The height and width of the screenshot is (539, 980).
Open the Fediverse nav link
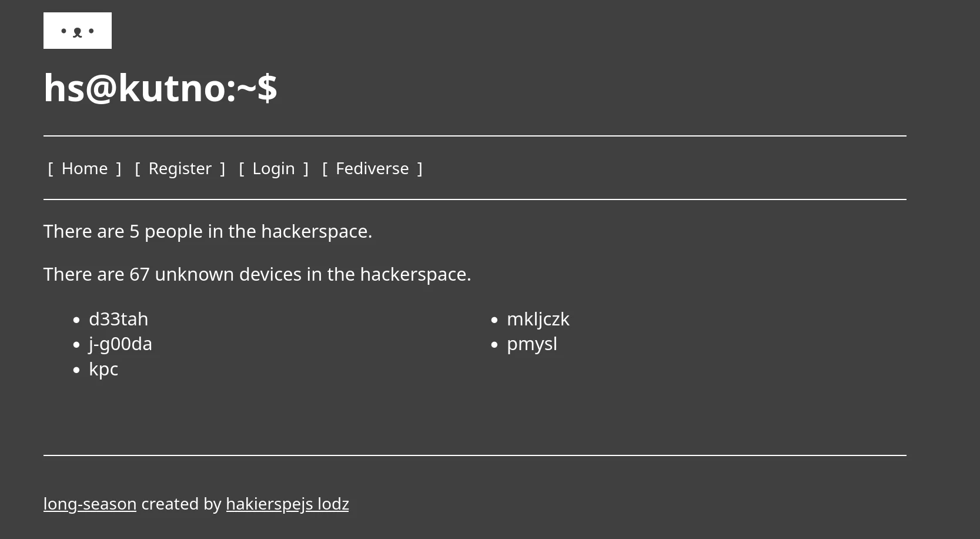point(372,169)
